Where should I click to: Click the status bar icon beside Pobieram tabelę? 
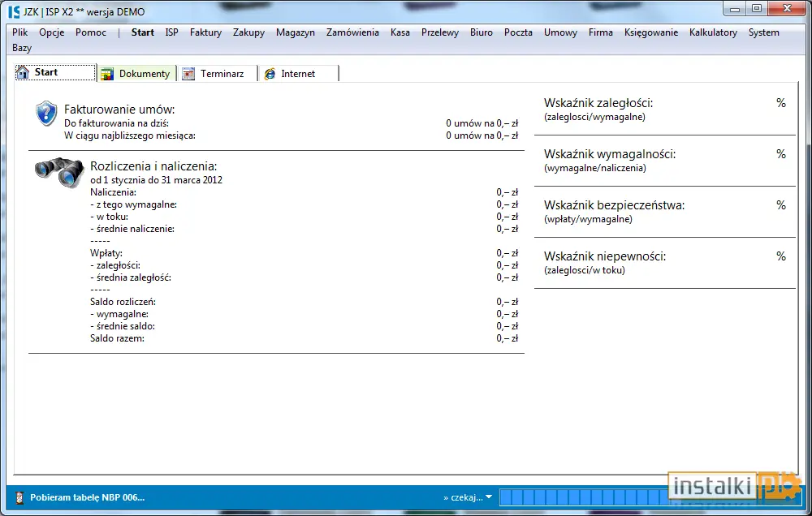point(19,497)
